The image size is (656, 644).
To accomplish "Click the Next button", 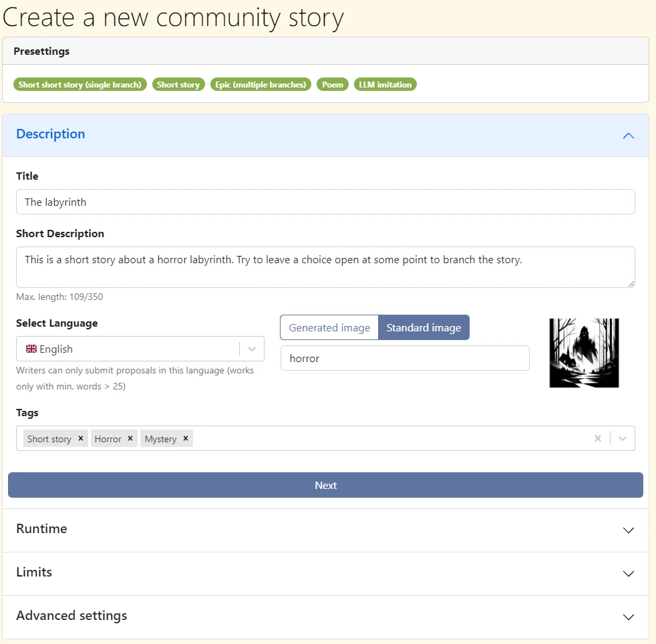I will tap(325, 485).
